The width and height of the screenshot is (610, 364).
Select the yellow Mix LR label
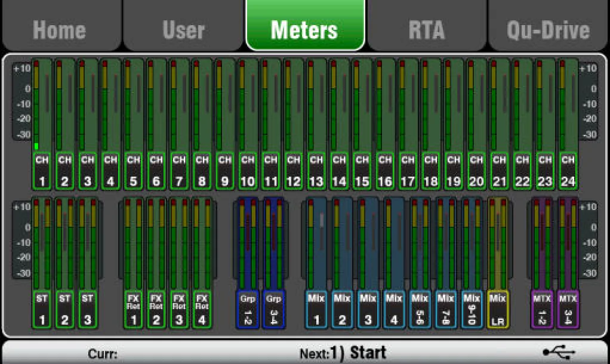[498, 310]
